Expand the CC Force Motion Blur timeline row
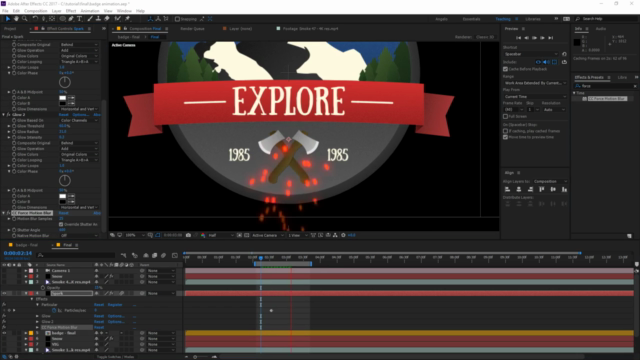The width and height of the screenshot is (640, 360). pyautogui.click(x=38, y=327)
